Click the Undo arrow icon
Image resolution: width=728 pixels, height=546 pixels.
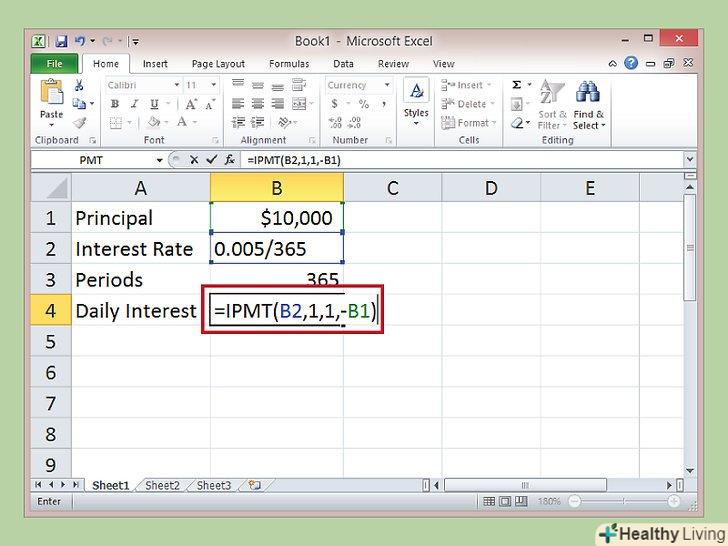[80, 41]
